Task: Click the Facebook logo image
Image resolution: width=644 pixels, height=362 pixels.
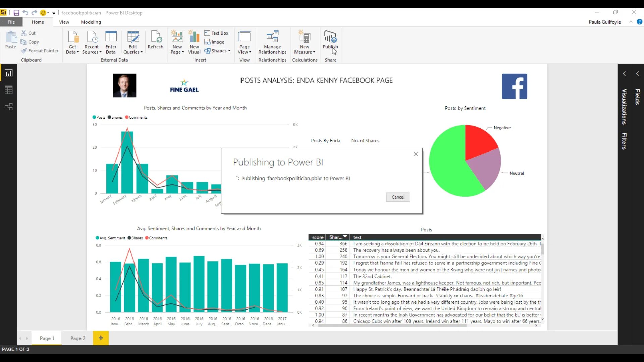Action: (x=514, y=86)
